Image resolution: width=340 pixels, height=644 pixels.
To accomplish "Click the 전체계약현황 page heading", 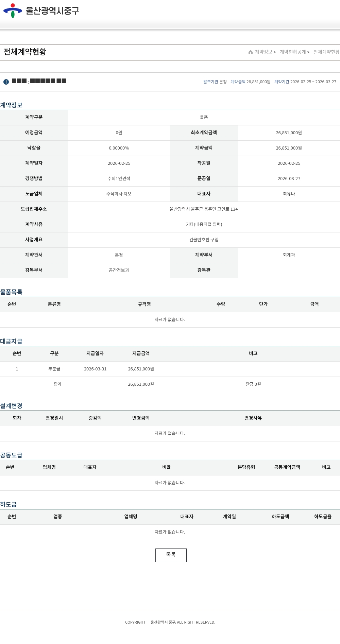I will point(25,52).
